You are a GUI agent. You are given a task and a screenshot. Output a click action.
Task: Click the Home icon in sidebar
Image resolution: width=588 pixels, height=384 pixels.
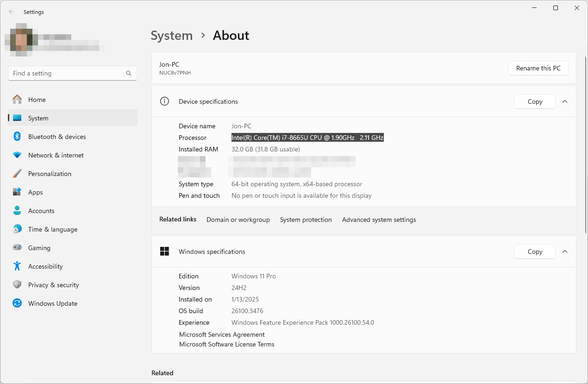[17, 100]
